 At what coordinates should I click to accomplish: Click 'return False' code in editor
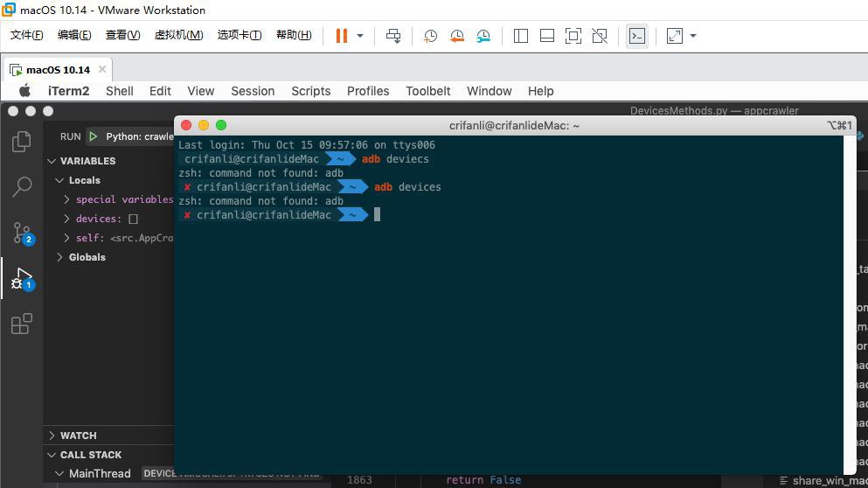click(x=483, y=480)
